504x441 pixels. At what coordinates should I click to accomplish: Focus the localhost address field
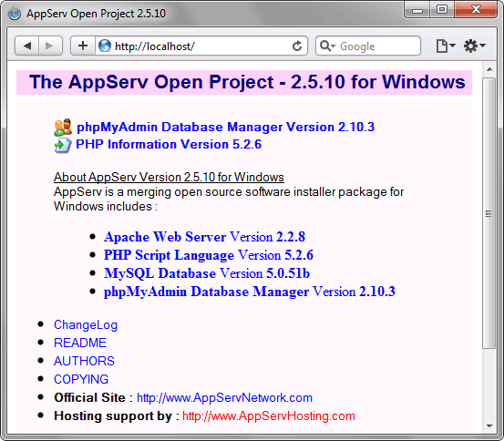coord(193,46)
